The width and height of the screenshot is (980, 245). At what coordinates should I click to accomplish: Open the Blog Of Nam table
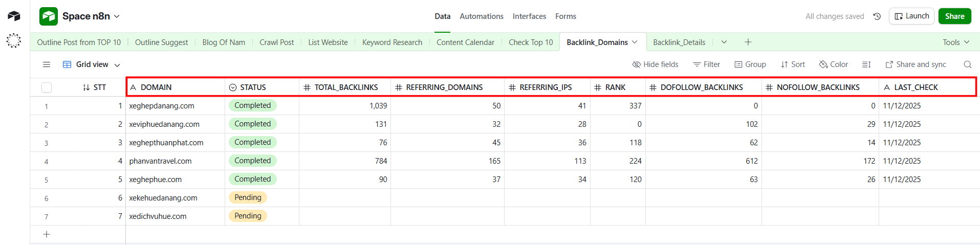click(x=224, y=42)
